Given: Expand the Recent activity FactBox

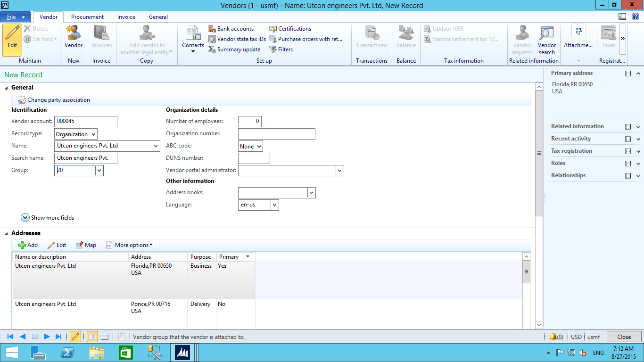Looking at the screenshot, I should coord(638,139).
